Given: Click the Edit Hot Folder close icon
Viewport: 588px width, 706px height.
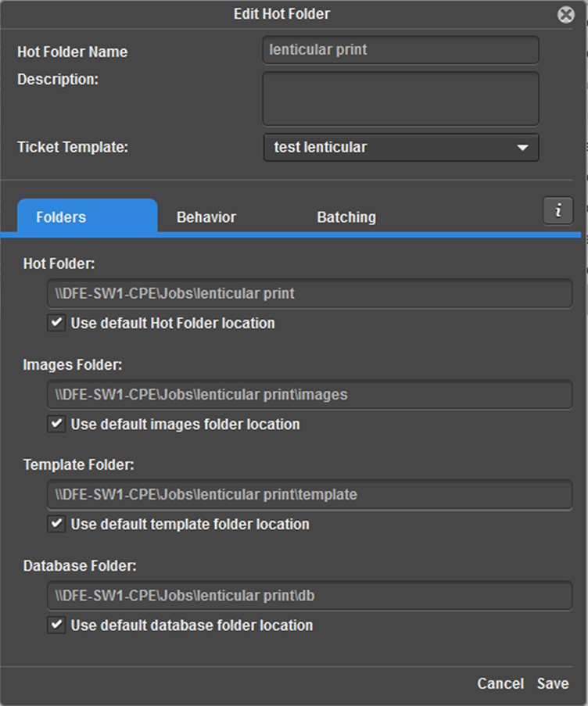Looking at the screenshot, I should pos(565,13).
